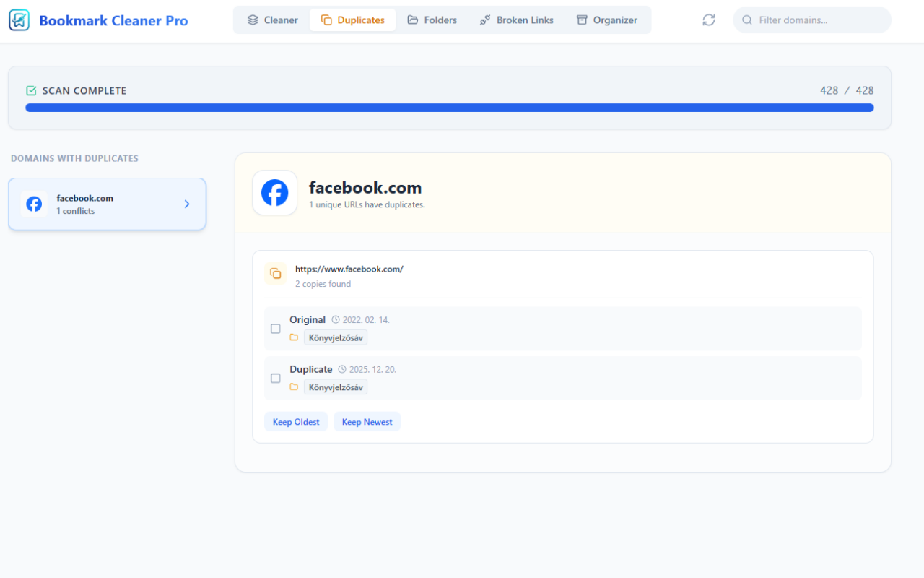
Task: Click the large Facebook logo in header
Action: pyautogui.click(x=274, y=193)
